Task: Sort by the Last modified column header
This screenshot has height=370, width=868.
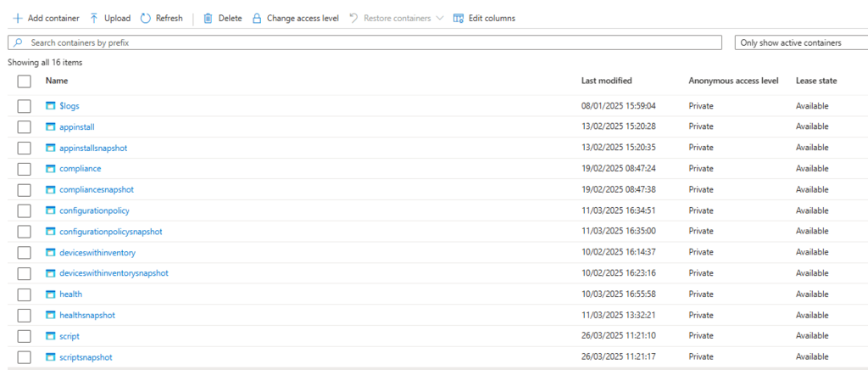Action: pyautogui.click(x=606, y=81)
